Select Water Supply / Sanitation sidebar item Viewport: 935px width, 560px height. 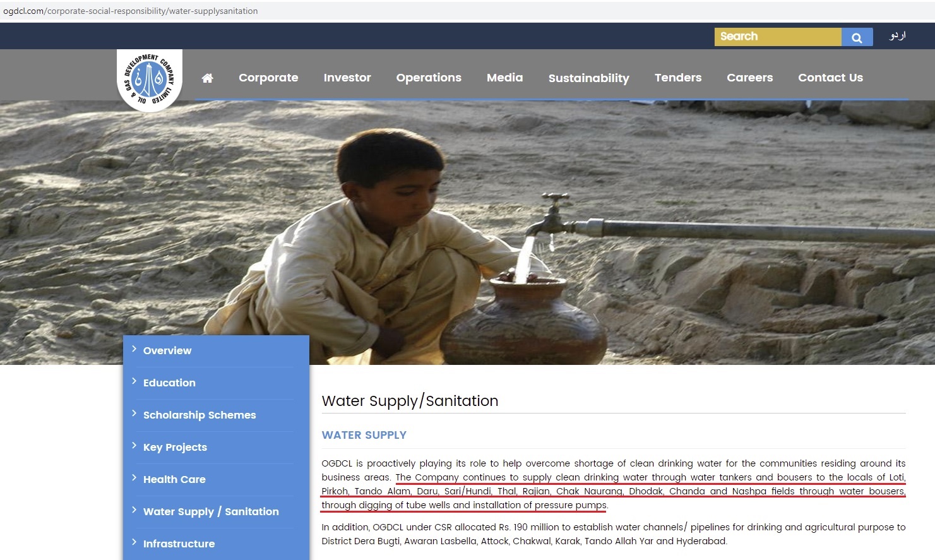coord(211,511)
